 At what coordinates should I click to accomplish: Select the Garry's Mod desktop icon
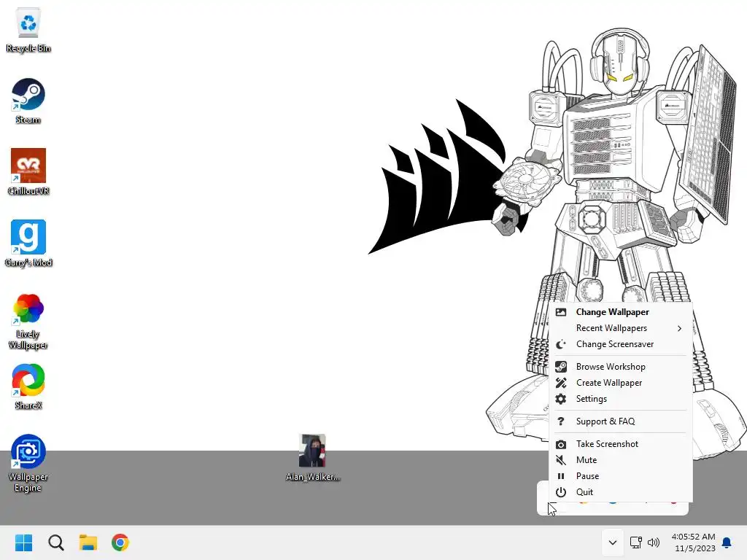point(28,244)
